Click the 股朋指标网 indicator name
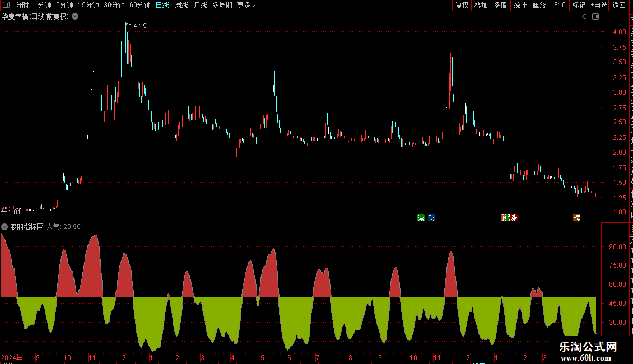The height and width of the screenshot is (364, 633). point(27,227)
